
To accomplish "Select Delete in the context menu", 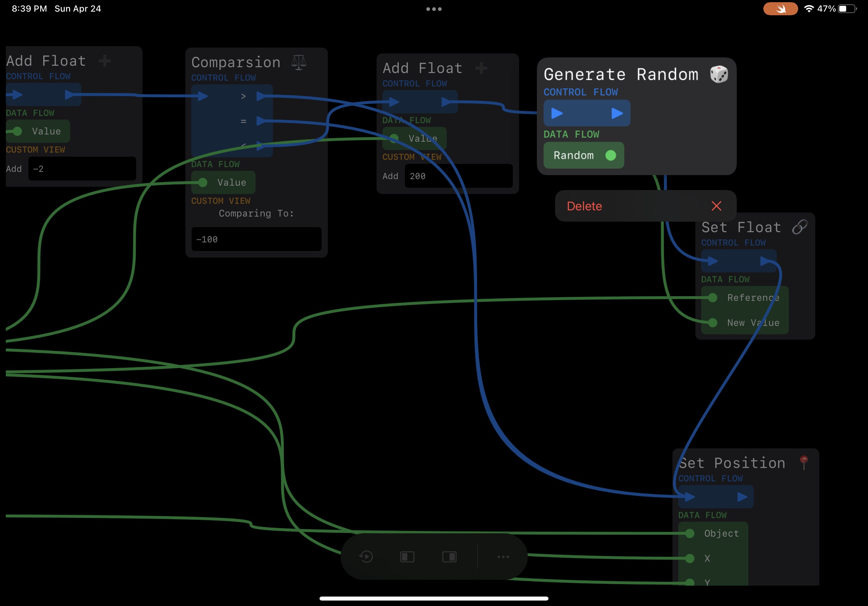I will [584, 206].
